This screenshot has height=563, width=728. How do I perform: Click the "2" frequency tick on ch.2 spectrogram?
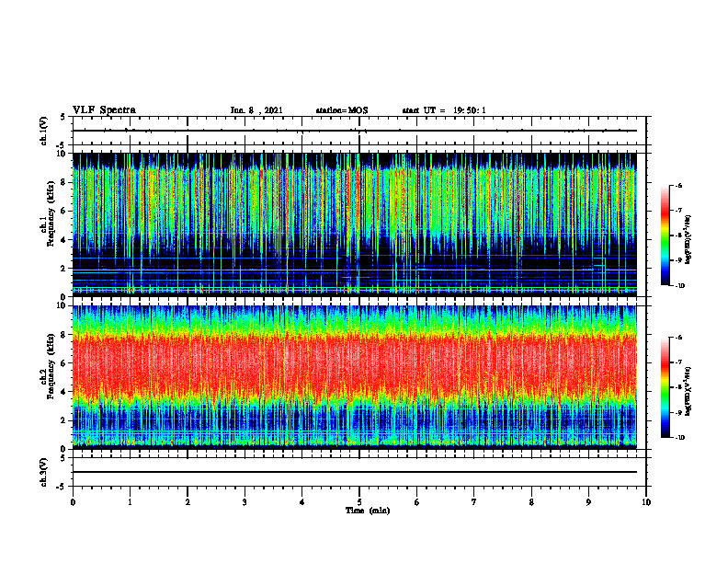(63, 420)
